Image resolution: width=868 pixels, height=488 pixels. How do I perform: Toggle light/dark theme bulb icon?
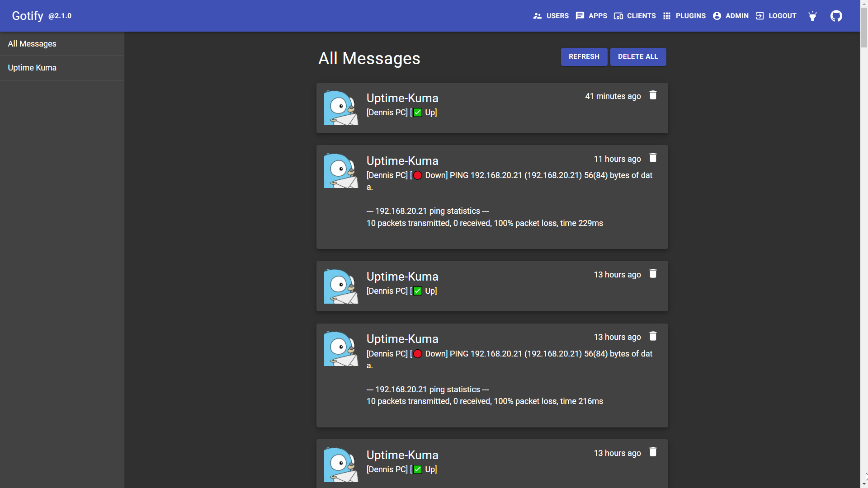(x=812, y=16)
